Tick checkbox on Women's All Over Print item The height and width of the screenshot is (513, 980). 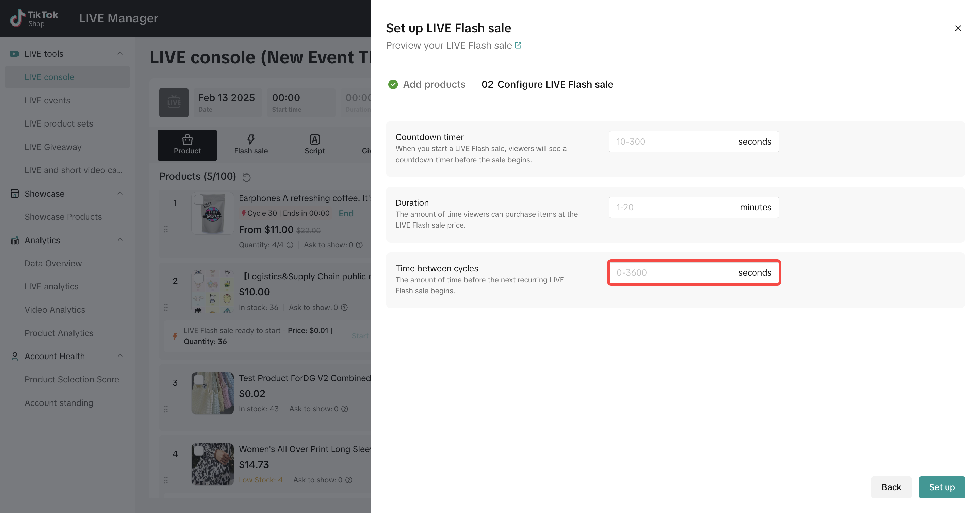199,451
